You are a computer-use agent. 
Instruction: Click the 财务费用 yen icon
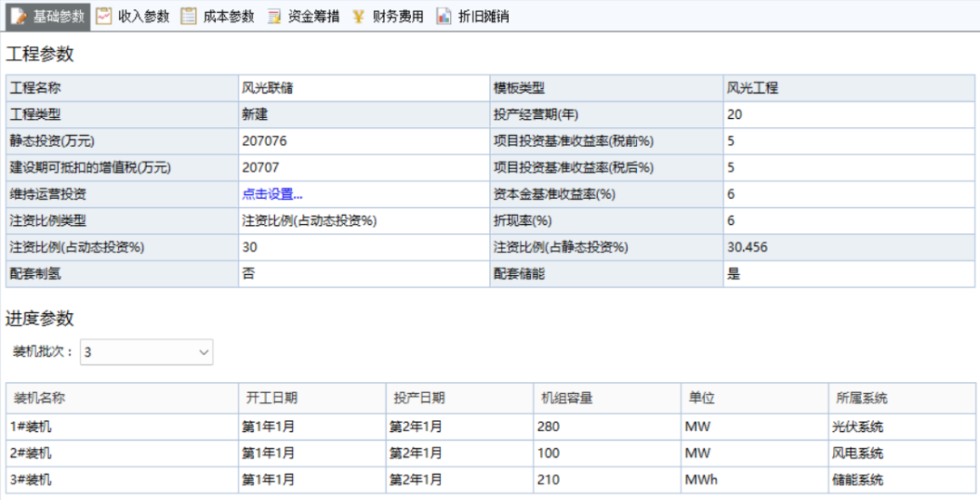coord(358,16)
